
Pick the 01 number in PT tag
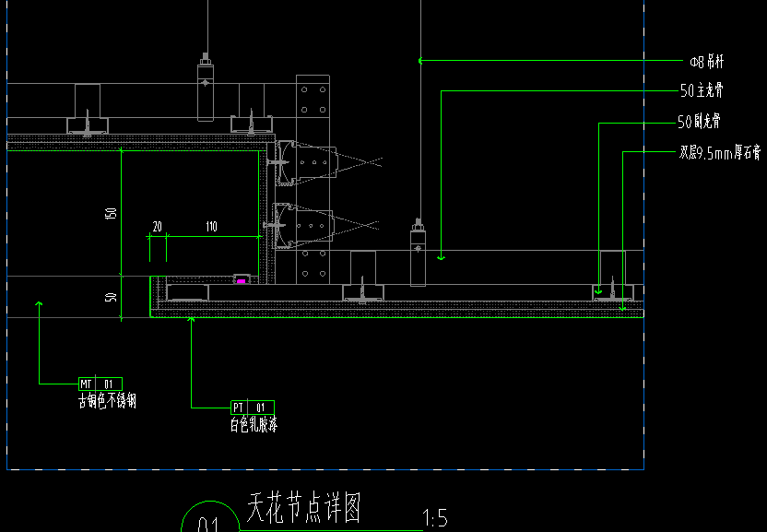(x=261, y=408)
